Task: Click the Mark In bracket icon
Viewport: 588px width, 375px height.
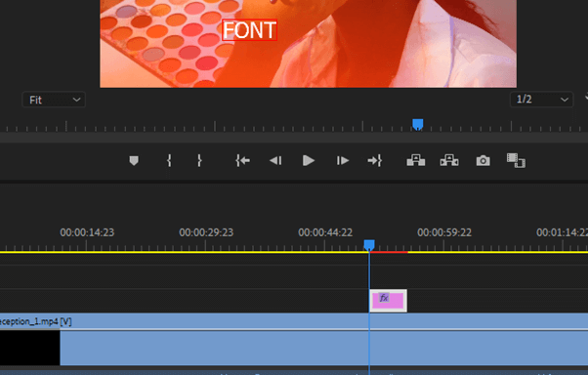Action: click(x=169, y=160)
